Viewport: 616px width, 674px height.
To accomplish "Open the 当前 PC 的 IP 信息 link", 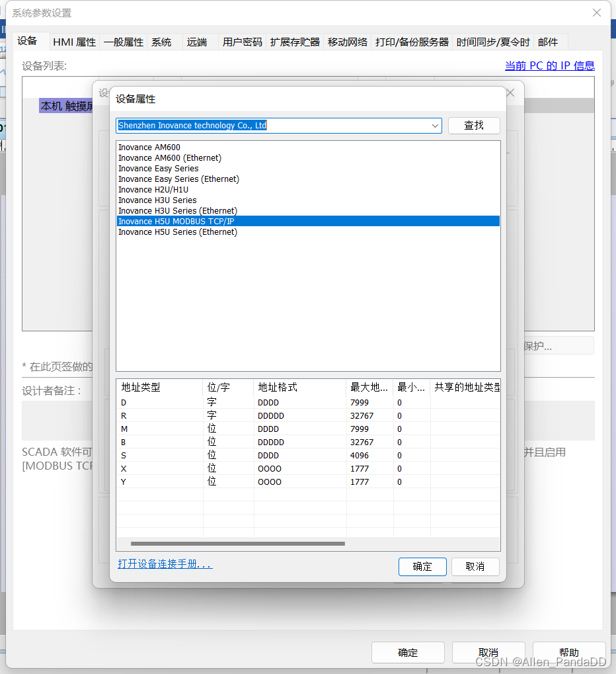I will click(550, 65).
